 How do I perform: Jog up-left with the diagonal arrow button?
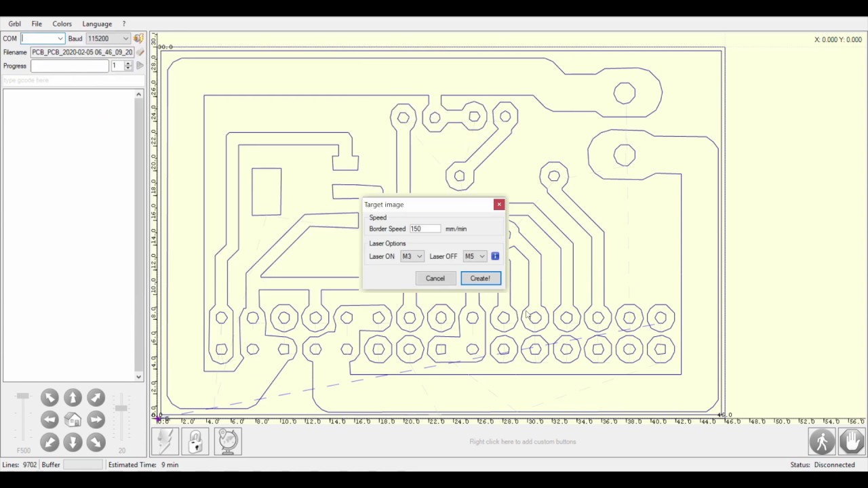[50, 397]
